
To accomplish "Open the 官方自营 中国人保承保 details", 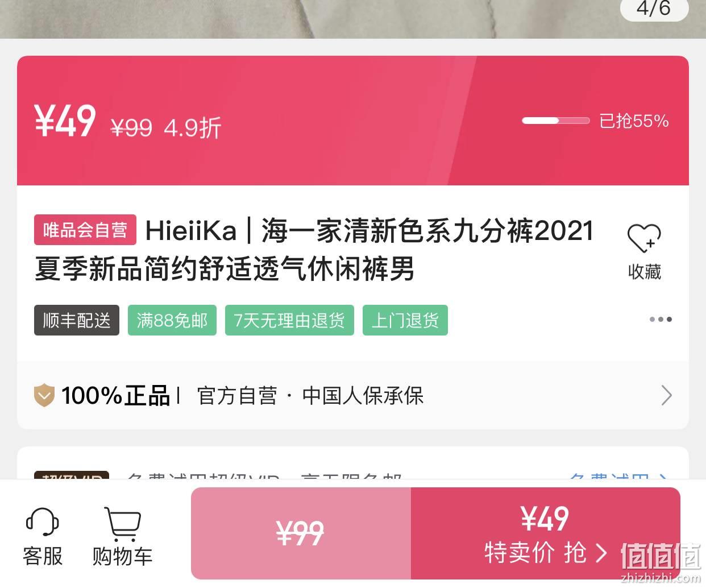I will pos(310,396).
